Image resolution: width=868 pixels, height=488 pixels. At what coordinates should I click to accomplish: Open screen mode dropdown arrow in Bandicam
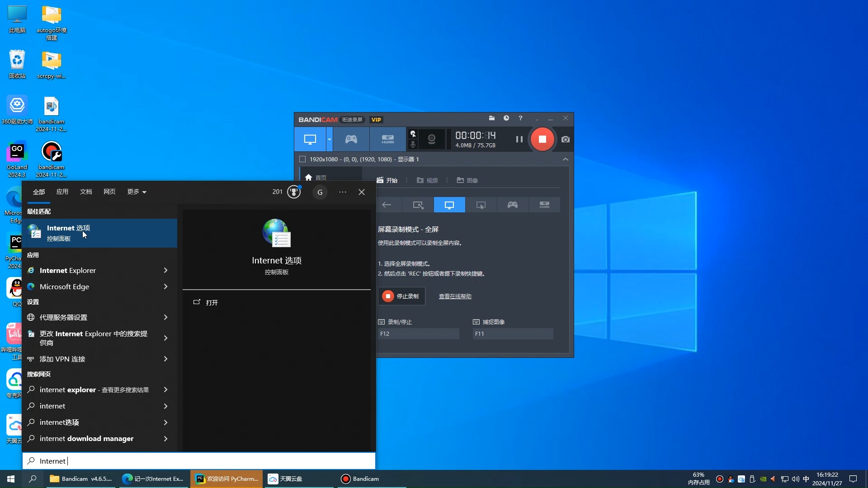(329, 139)
